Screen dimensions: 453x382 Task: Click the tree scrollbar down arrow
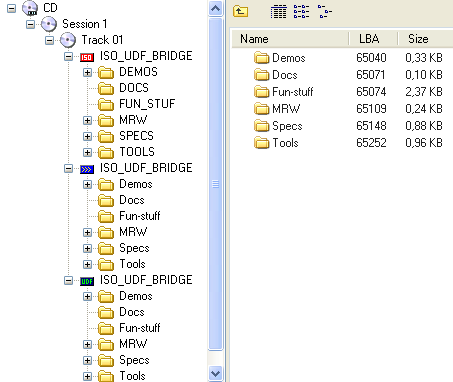pos(215,373)
